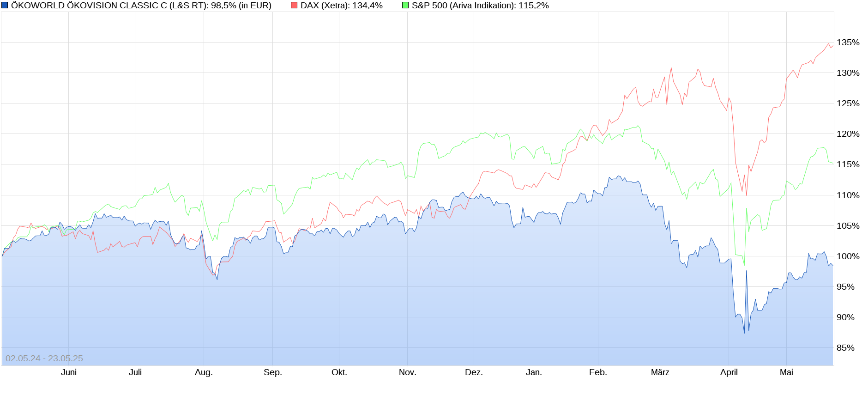
Task: Click the green S&P 500 legend swatch
Action: [405, 6]
